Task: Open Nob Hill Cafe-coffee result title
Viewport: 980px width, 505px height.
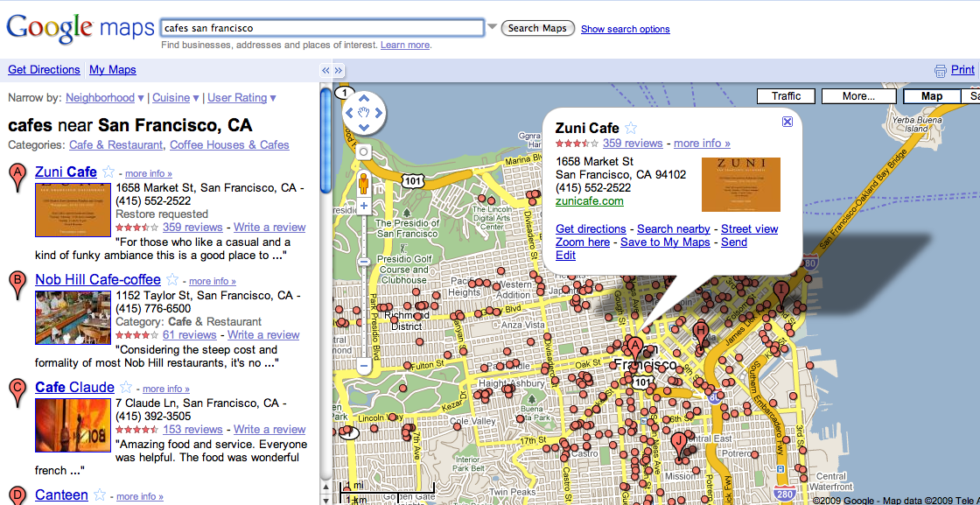Action: coord(97,279)
